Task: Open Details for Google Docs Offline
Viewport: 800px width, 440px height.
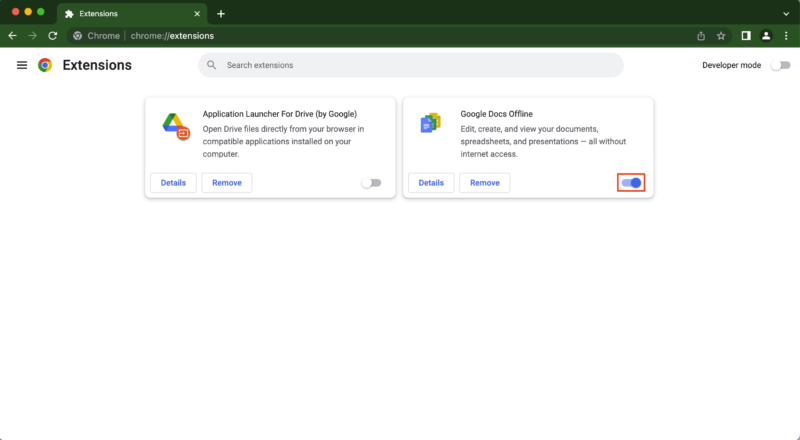Action: 431,183
